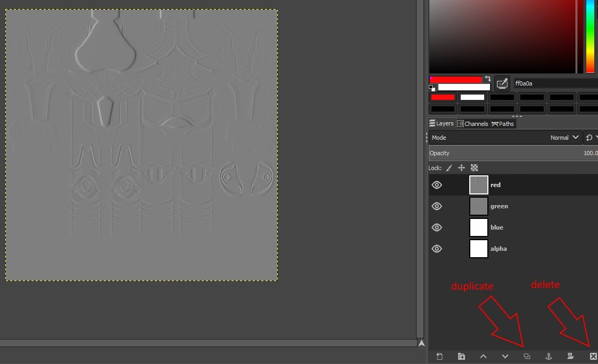Click the red layer thumbnail
The image size is (598, 364).
[x=479, y=185]
